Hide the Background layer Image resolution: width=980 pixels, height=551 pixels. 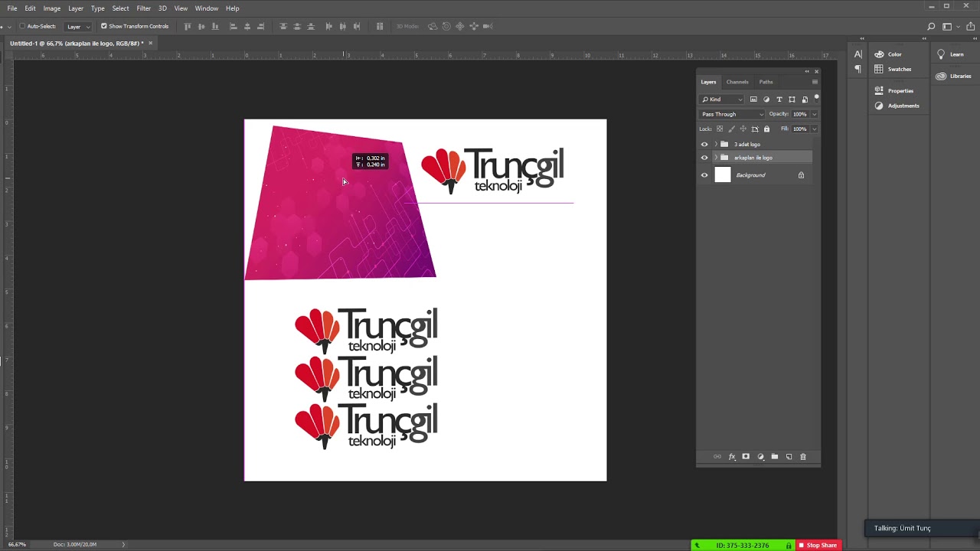(x=704, y=175)
